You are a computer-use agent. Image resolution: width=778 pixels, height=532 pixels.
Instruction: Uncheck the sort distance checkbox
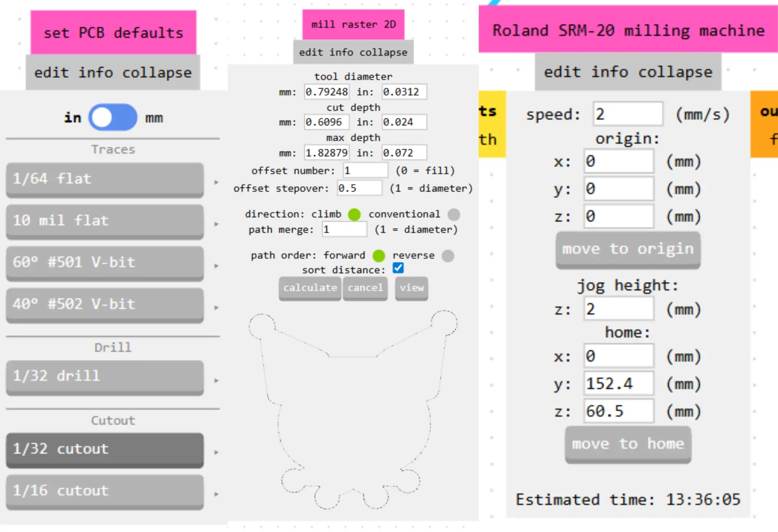[398, 268]
